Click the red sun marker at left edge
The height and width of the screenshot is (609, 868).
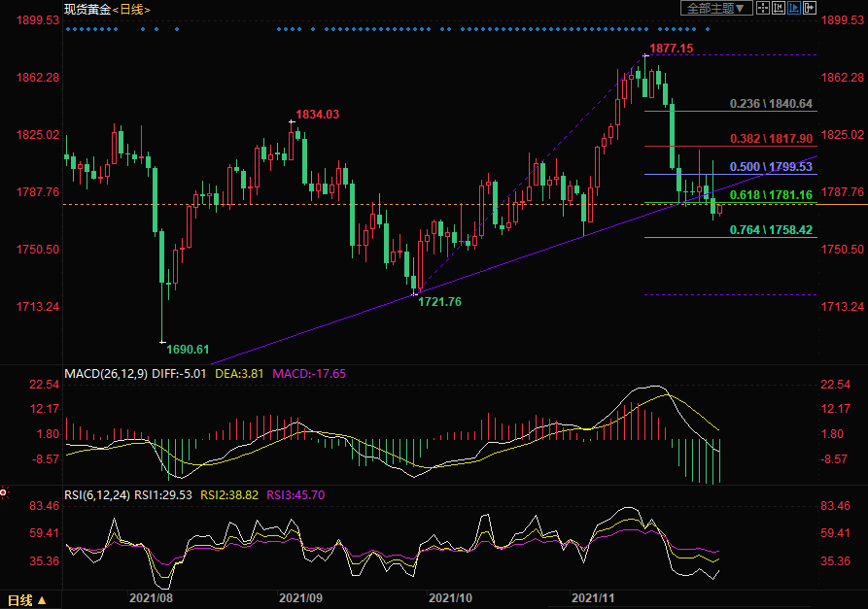tap(4, 493)
